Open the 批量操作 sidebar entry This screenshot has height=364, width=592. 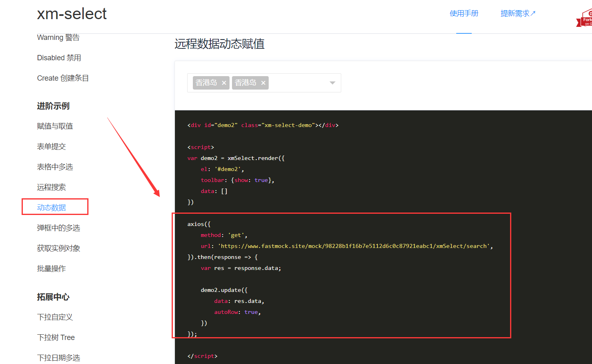[51, 268]
